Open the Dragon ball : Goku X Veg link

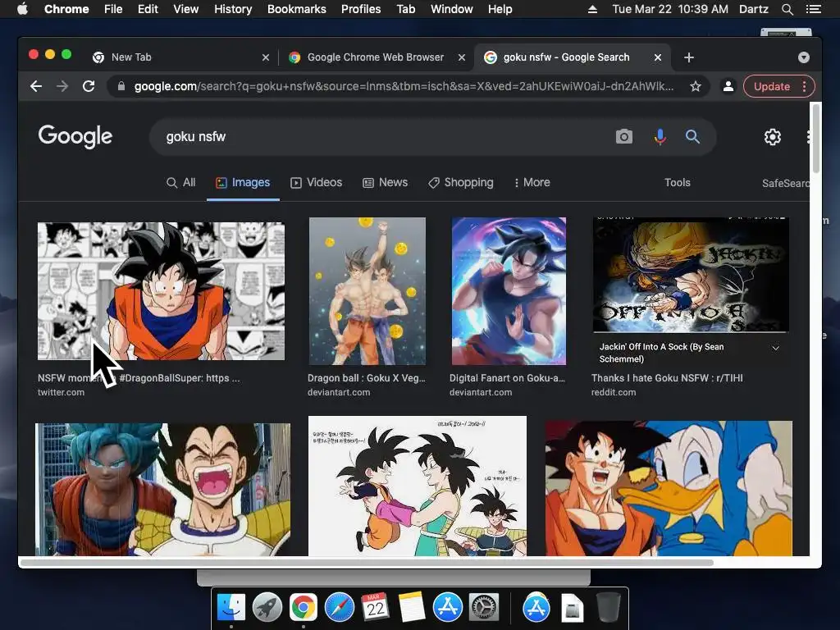[367, 378]
